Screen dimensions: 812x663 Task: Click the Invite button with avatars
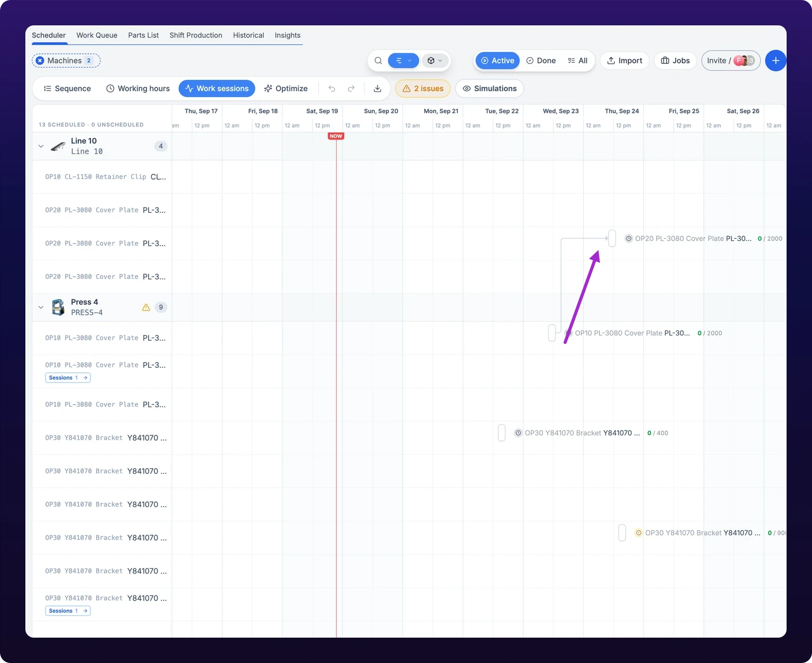[x=731, y=61]
